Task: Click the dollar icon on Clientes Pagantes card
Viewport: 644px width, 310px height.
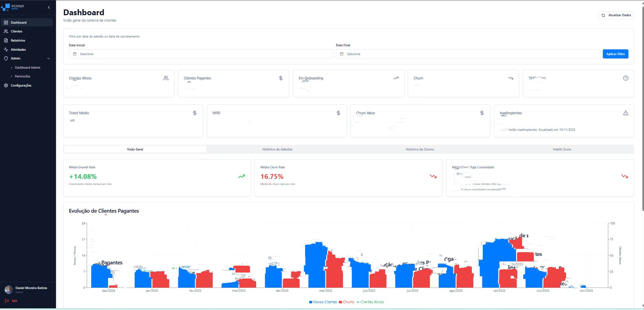Action: click(281, 78)
